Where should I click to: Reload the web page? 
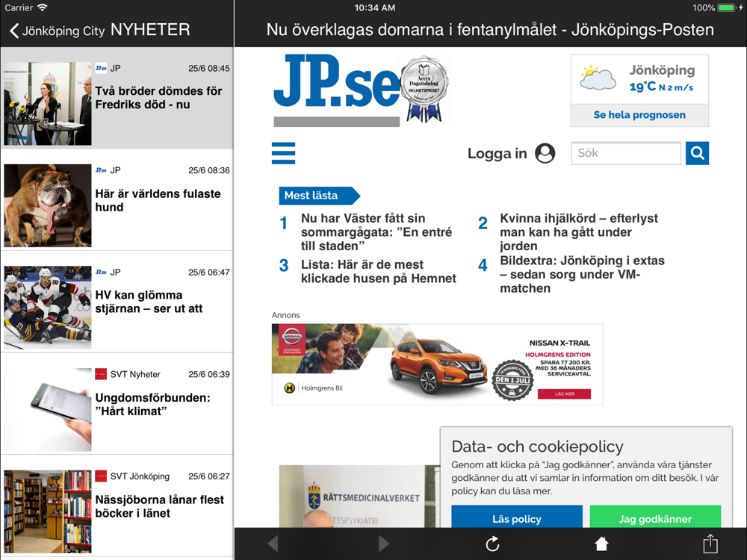tap(492, 544)
